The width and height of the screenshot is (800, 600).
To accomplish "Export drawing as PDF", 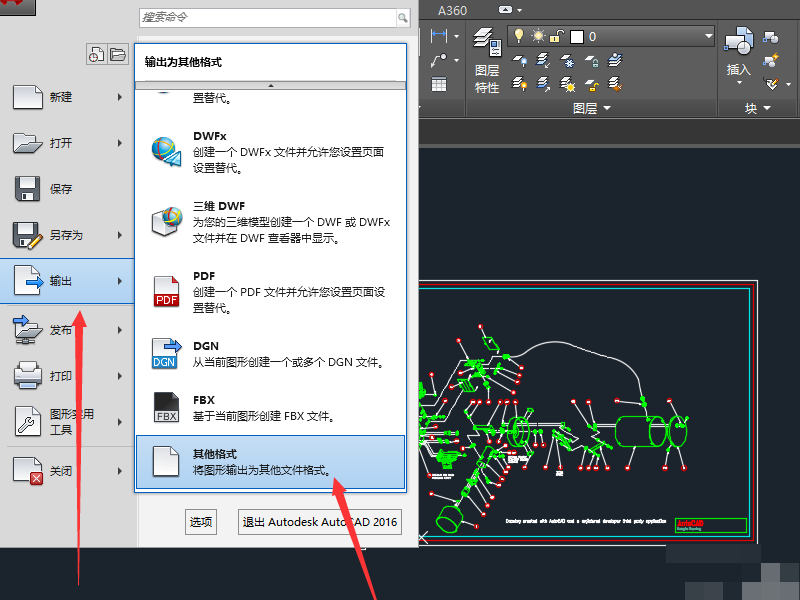I will pyautogui.click(x=270, y=292).
